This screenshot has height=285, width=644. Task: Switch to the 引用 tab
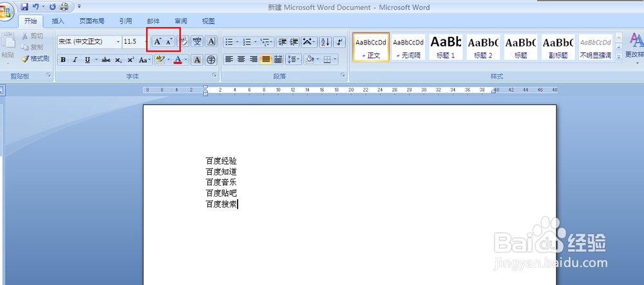[x=126, y=21]
